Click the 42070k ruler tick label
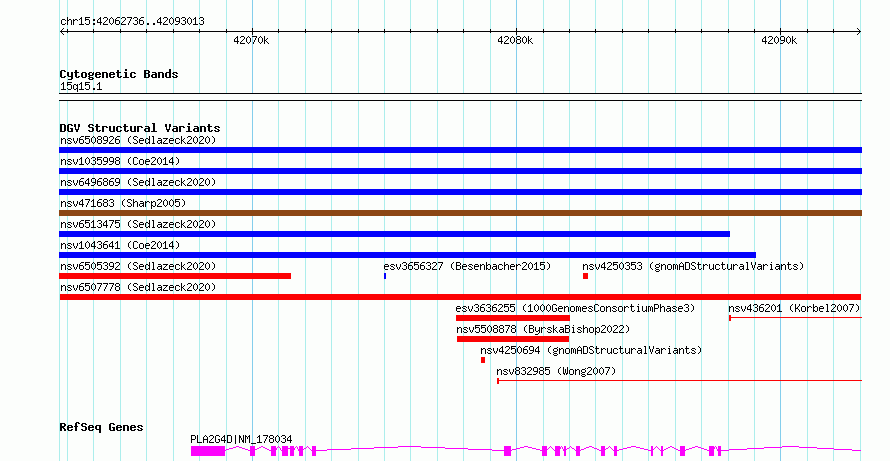Viewport: 890px width, 461px height. click(x=251, y=40)
